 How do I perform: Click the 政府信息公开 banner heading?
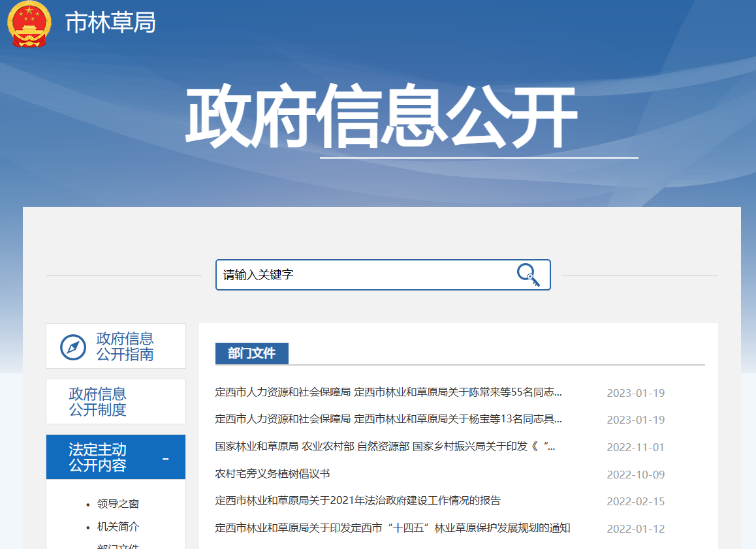tap(382, 118)
